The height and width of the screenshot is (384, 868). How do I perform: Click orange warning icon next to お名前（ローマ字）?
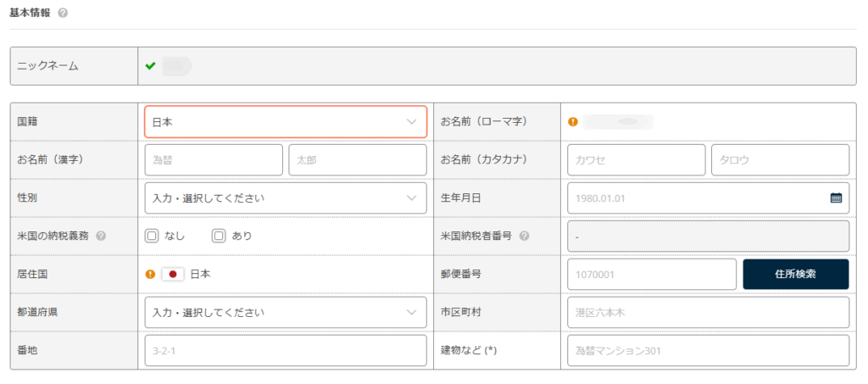[573, 121]
